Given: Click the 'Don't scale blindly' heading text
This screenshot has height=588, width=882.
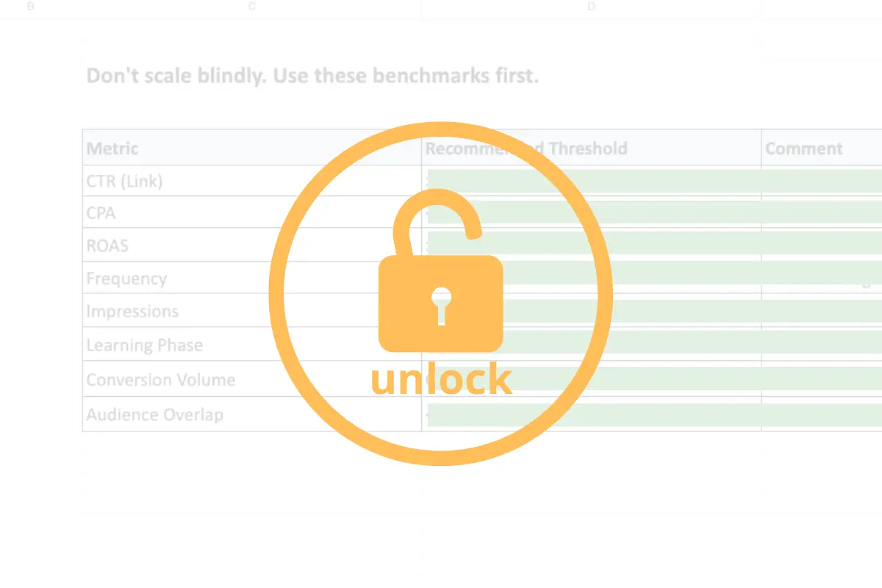Looking at the screenshot, I should (x=312, y=76).
